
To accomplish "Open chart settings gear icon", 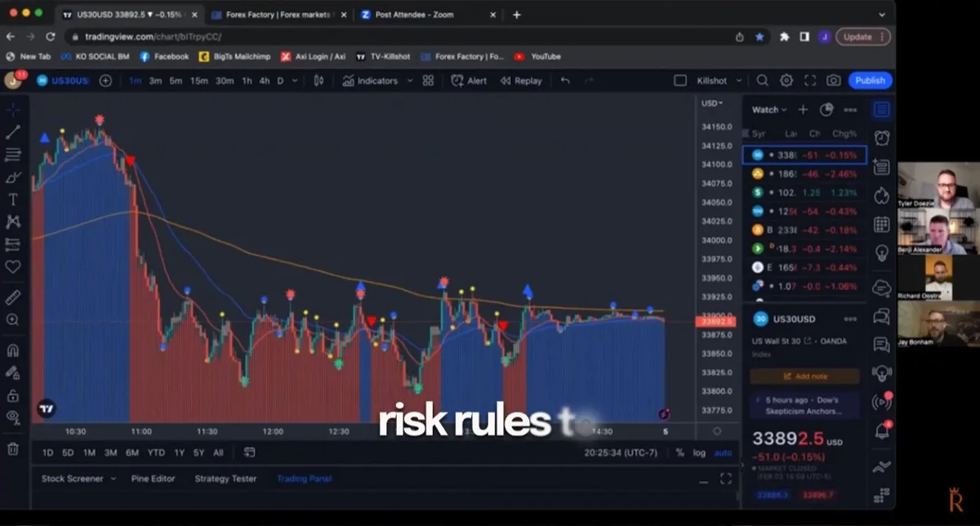I will point(786,81).
